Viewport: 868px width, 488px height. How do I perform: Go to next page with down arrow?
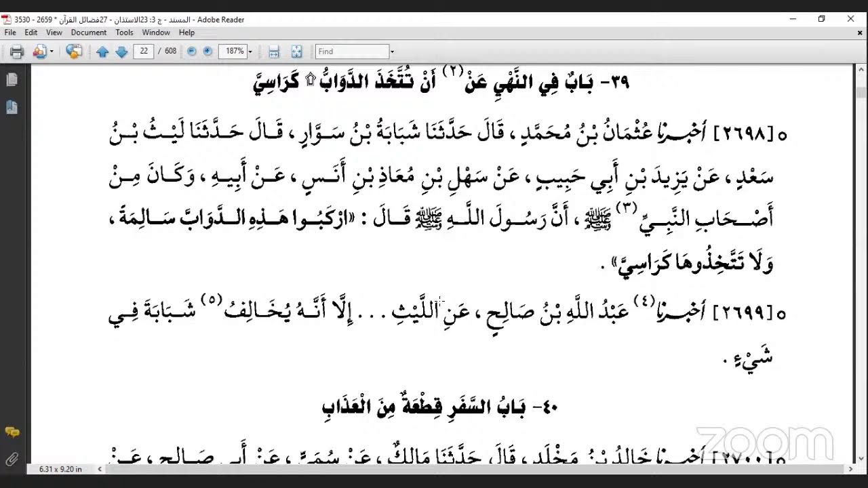click(x=121, y=52)
